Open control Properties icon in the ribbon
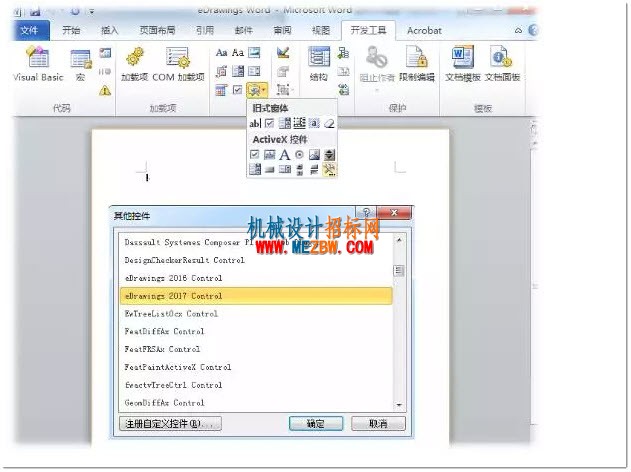The width and height of the screenshot is (631, 472). click(x=283, y=72)
